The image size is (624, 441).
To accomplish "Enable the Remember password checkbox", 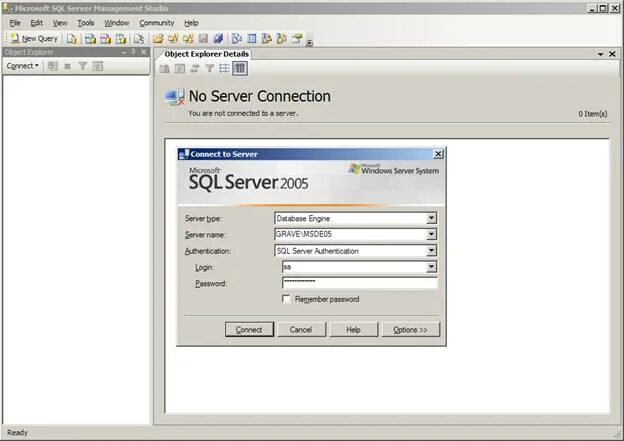I will pyautogui.click(x=286, y=299).
